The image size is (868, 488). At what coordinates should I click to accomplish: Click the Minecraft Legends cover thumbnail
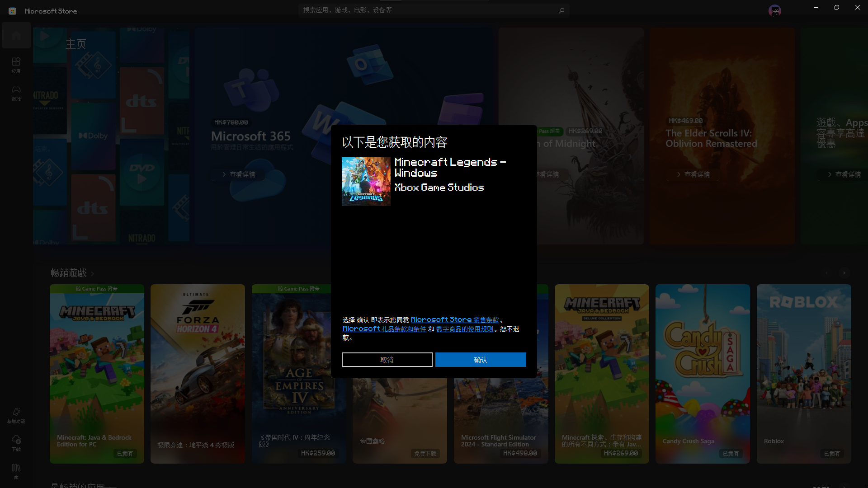point(366,182)
